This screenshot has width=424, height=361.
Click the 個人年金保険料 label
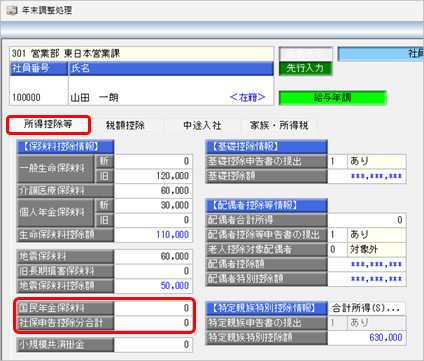(56, 213)
